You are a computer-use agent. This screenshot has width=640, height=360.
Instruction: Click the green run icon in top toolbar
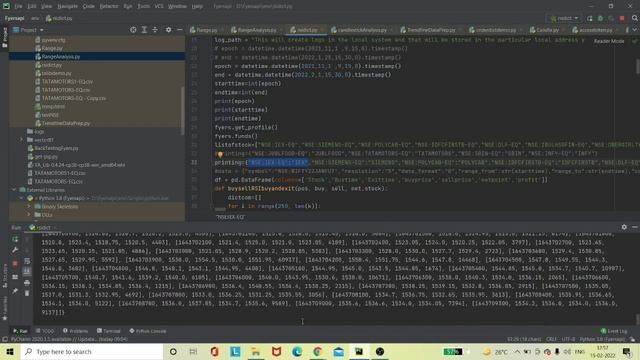point(589,18)
